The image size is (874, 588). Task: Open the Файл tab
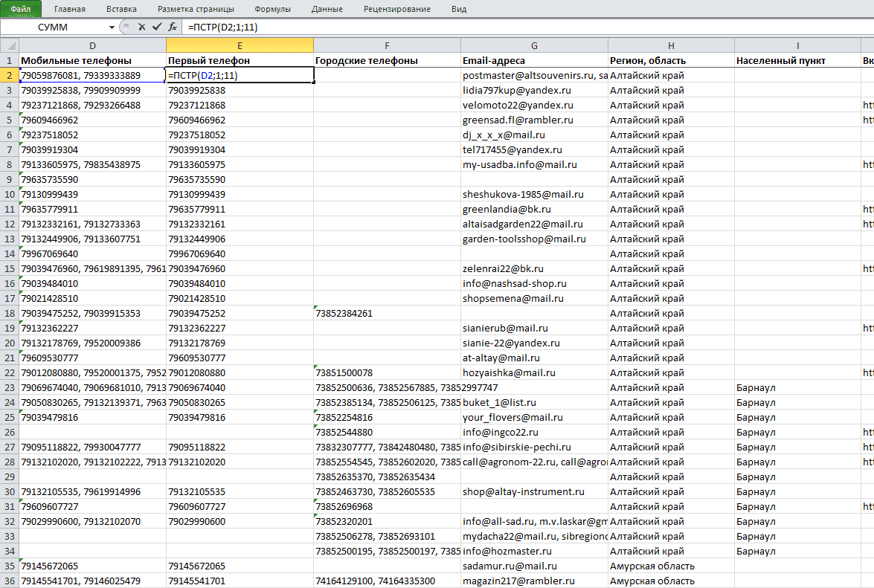[21, 9]
